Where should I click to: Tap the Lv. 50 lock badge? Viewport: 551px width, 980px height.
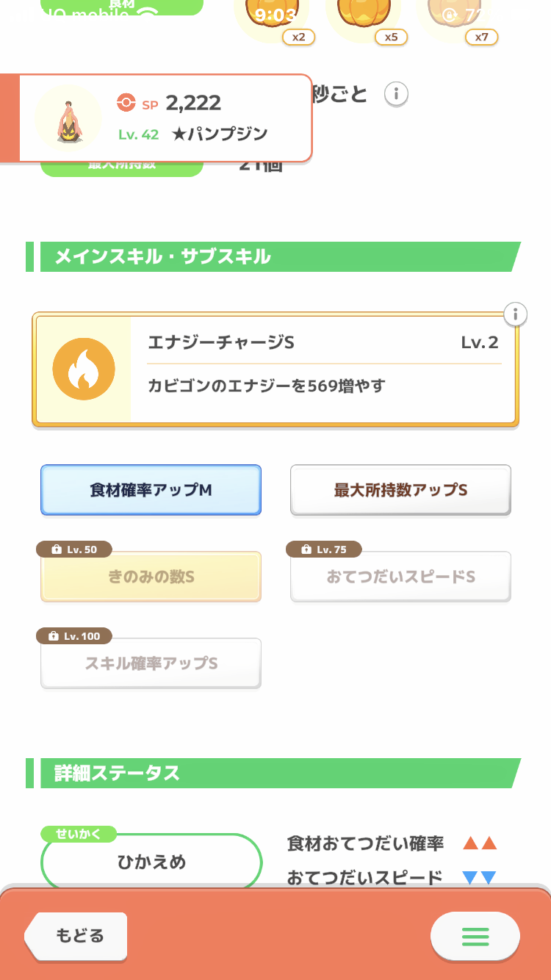(74, 550)
